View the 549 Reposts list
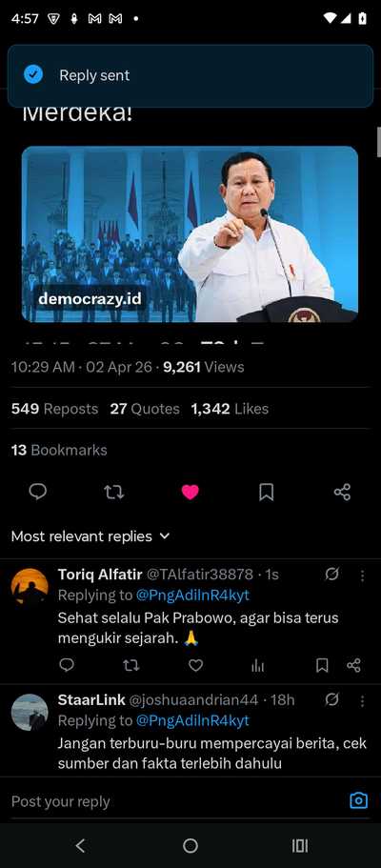The height and width of the screenshot is (868, 381). tap(54, 409)
